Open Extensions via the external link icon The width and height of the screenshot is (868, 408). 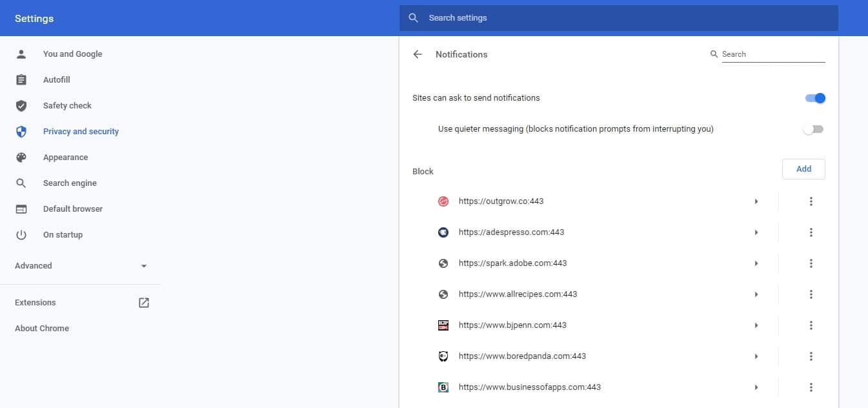143,302
